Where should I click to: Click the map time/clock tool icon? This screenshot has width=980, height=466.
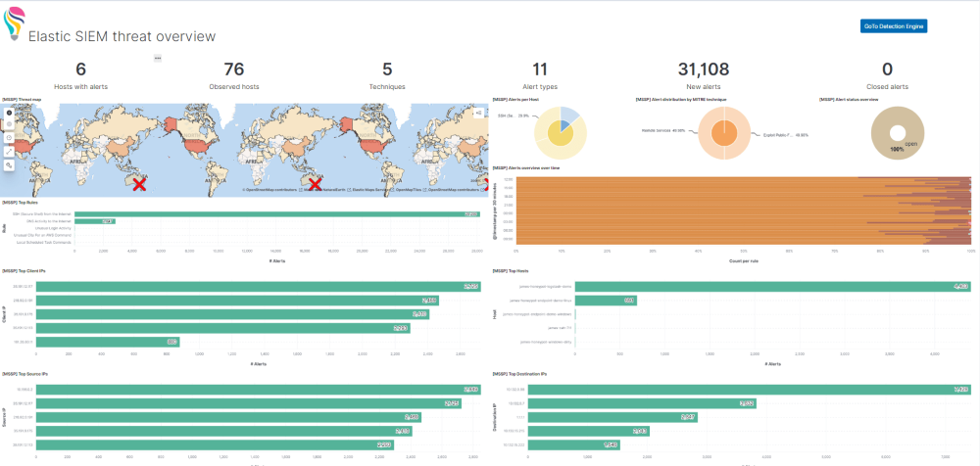[9, 138]
